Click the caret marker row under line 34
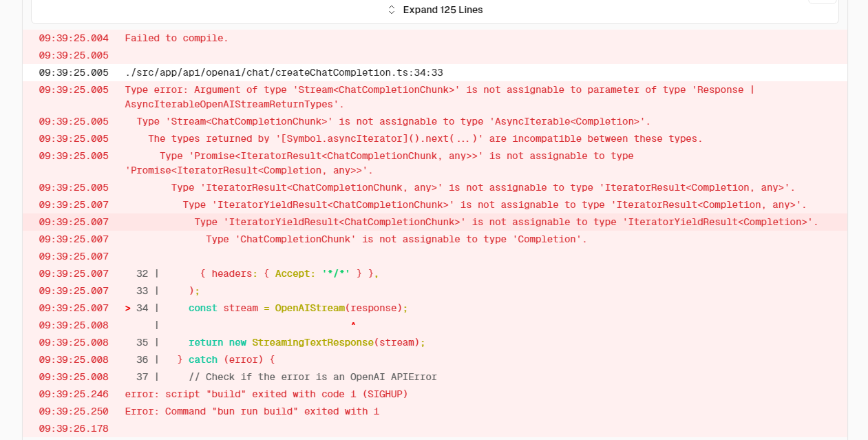The image size is (868, 440). tap(352, 325)
